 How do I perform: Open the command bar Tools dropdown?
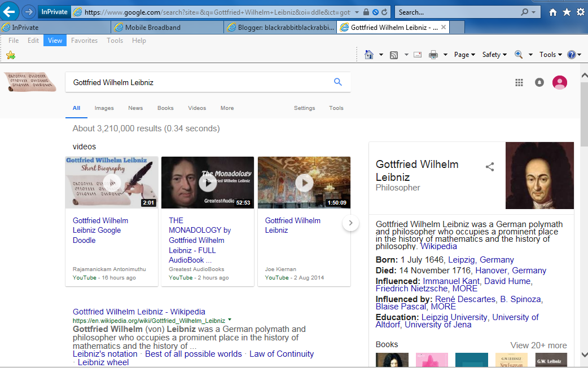pyautogui.click(x=551, y=55)
